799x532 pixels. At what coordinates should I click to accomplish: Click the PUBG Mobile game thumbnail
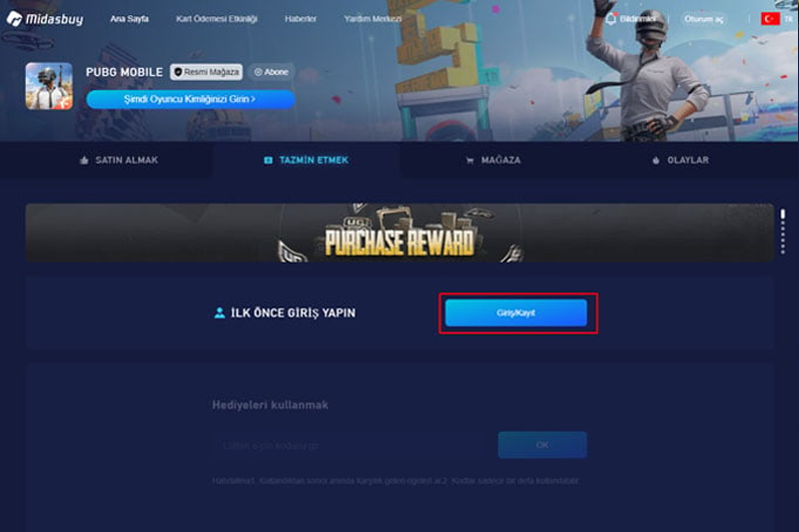(49, 86)
